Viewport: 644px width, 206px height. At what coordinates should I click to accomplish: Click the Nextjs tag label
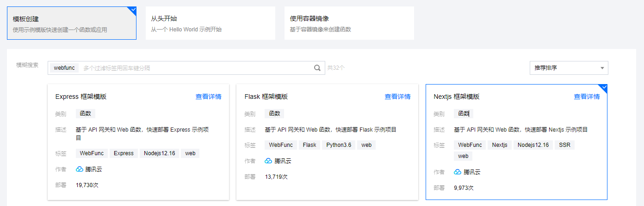(500, 145)
